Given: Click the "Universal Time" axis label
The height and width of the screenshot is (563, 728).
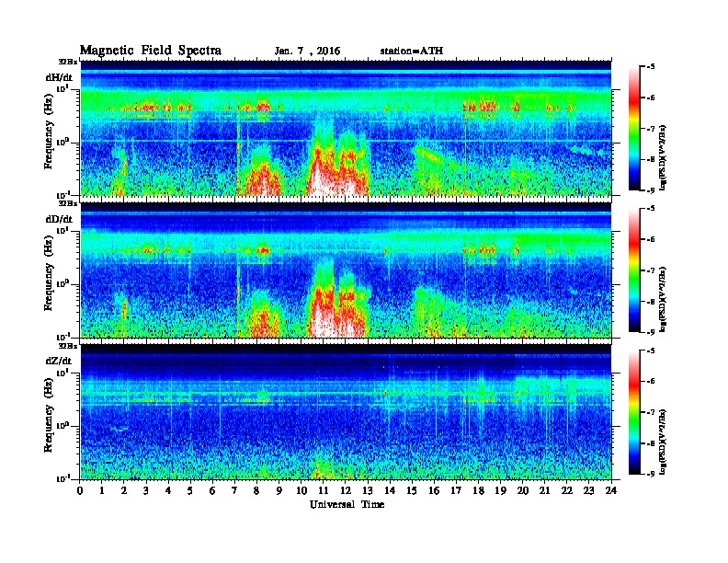Looking at the screenshot, I should (347, 504).
